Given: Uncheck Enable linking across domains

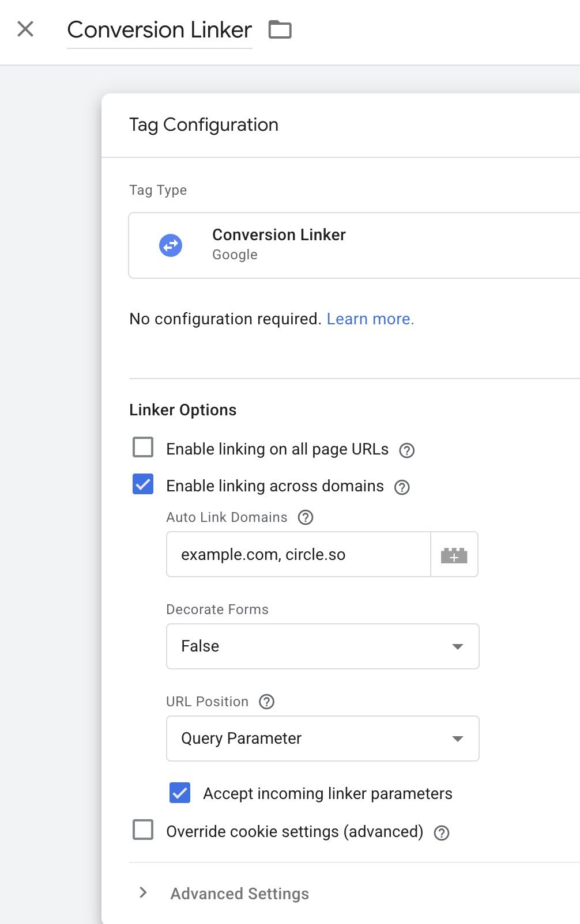Looking at the screenshot, I should (x=143, y=484).
